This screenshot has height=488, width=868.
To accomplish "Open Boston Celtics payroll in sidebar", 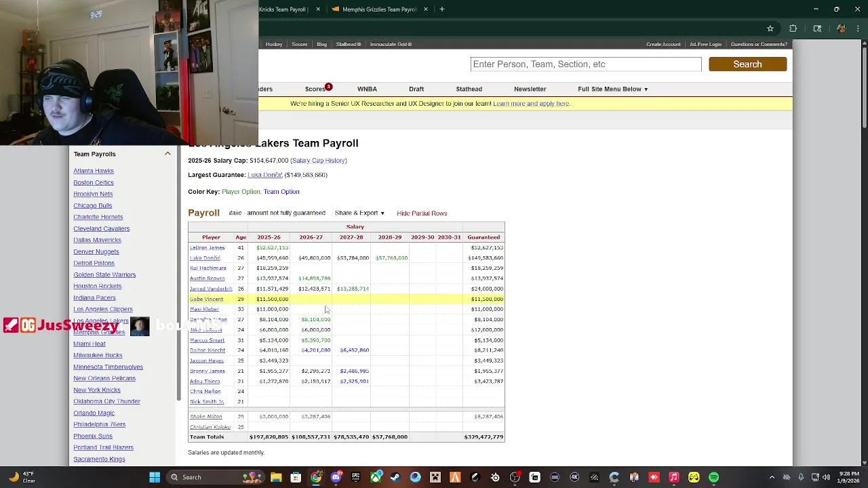I will tap(94, 182).
